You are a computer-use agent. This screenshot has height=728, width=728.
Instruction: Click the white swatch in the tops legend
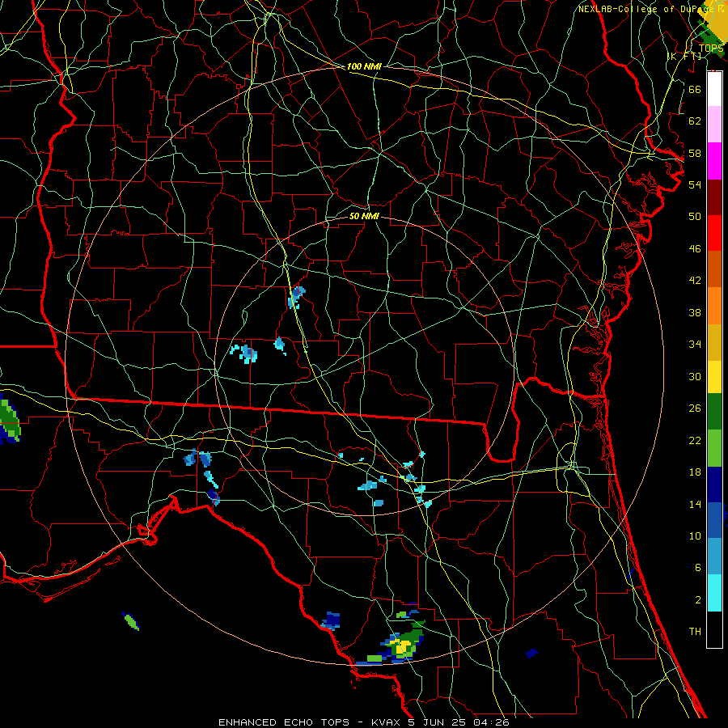(714, 89)
